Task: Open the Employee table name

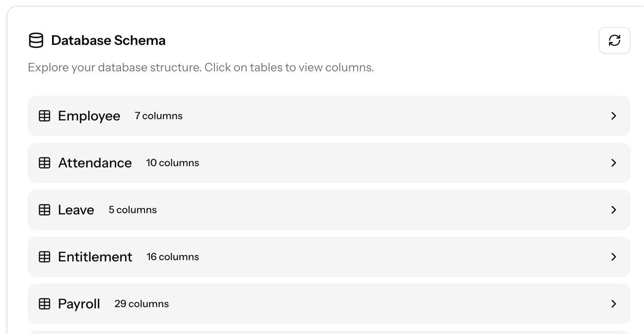Action: coord(89,116)
